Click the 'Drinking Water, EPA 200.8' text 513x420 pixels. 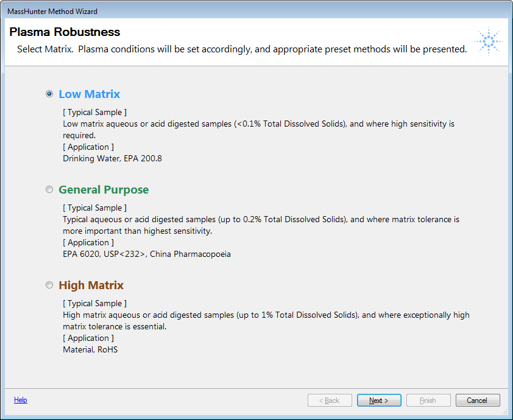click(x=112, y=158)
